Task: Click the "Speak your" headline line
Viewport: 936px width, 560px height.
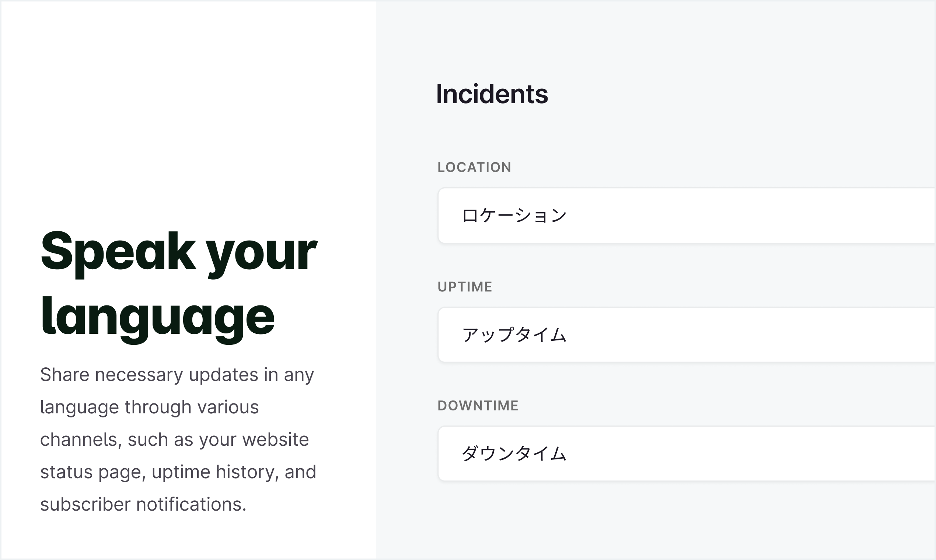Action: (x=178, y=253)
